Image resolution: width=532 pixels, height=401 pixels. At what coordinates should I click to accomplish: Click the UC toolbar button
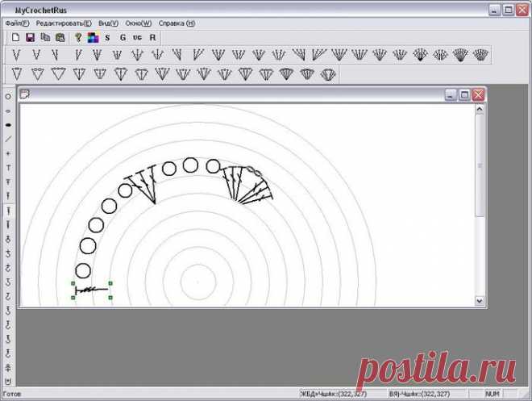[x=137, y=38]
